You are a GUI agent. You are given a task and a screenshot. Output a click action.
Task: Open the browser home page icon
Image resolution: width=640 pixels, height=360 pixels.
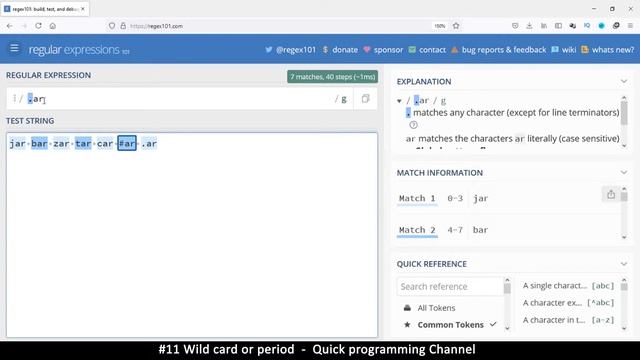pos(53,26)
